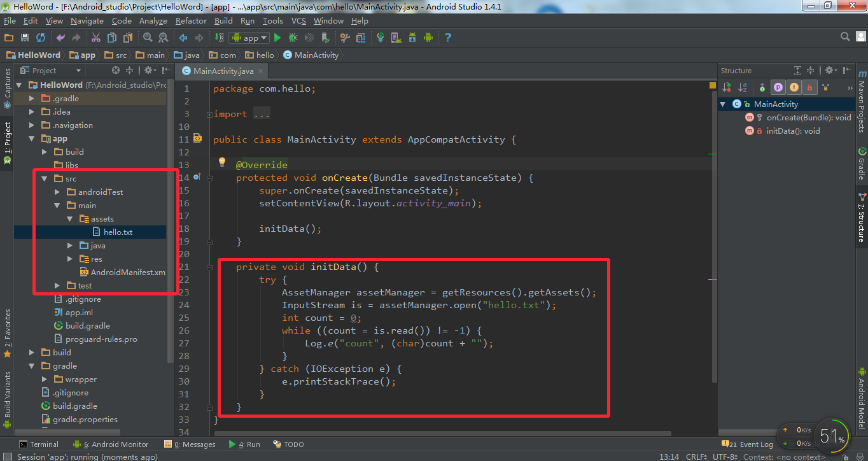Viewport: 868px width, 461px height.
Task: Open Structure panel gear settings dropdown
Action: coord(832,70)
